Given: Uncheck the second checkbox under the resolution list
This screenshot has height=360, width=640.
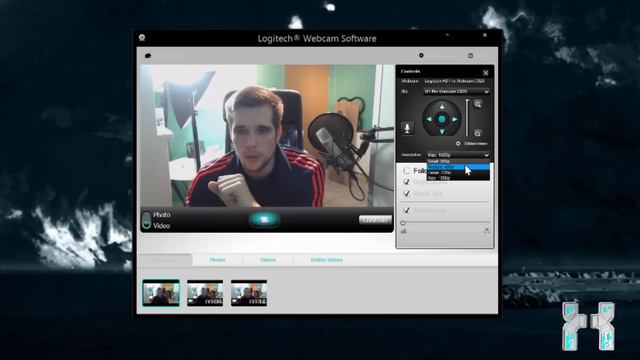Looking at the screenshot, I should pos(407,182).
